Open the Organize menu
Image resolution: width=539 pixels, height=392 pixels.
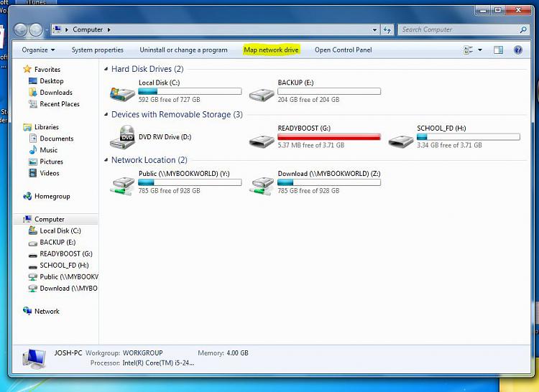pos(38,50)
